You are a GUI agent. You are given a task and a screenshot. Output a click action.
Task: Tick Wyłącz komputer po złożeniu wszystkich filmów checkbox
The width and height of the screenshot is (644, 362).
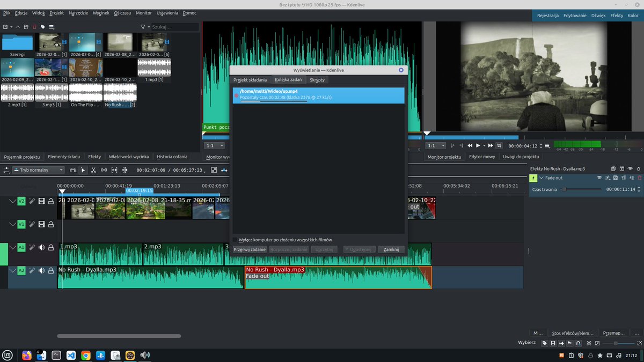pyautogui.click(x=236, y=240)
